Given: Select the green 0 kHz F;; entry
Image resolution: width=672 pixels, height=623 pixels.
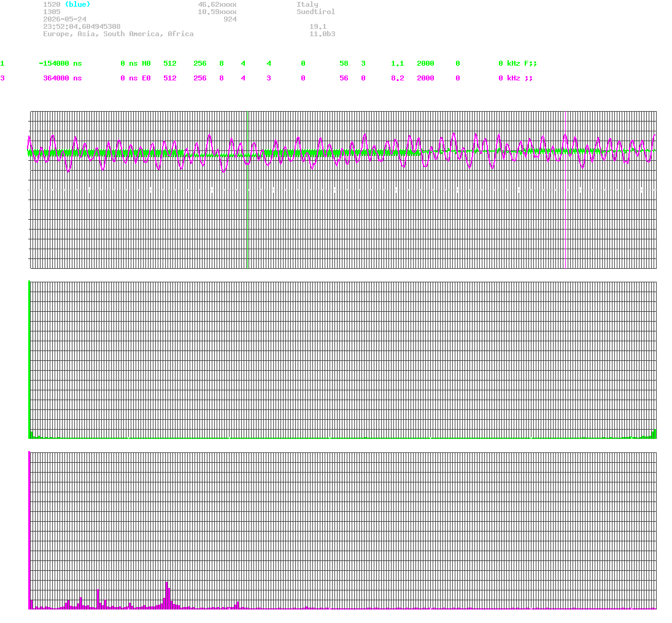Looking at the screenshot, I should 518,63.
